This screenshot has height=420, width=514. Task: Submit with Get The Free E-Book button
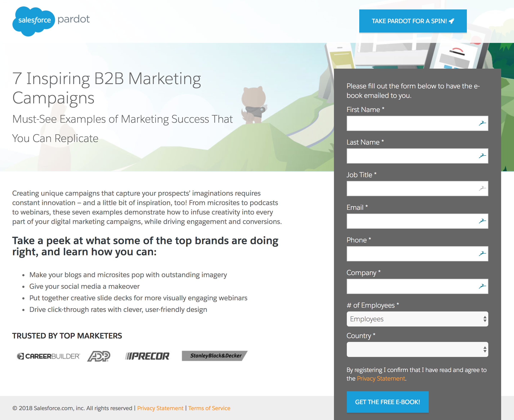[387, 402]
